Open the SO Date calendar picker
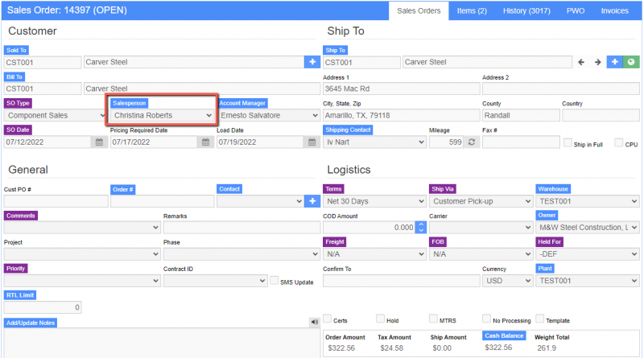Viewport: 644px width, 358px height. tap(100, 142)
